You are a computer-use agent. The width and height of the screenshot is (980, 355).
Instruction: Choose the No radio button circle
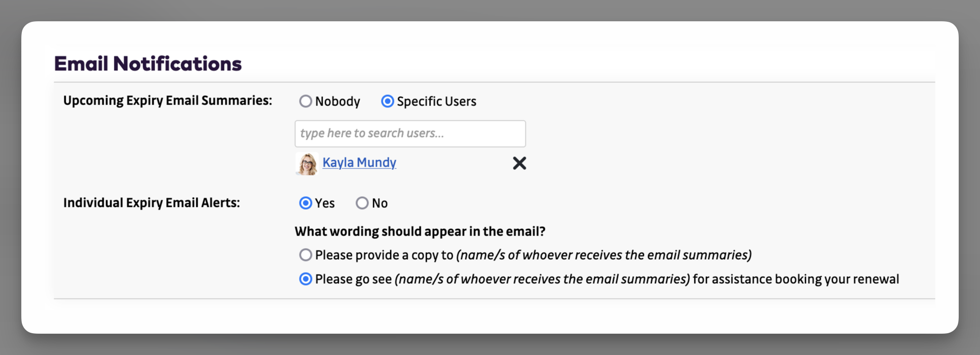[362, 203]
